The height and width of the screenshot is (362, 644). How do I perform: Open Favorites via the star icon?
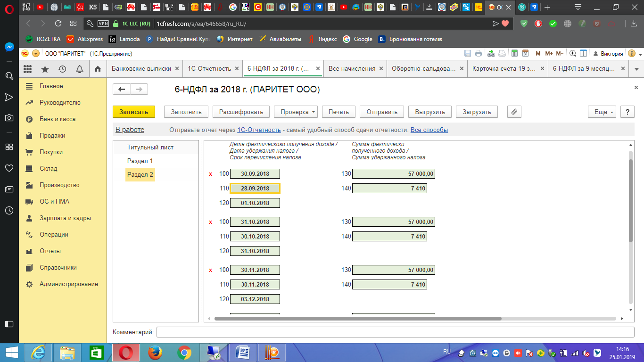(45, 69)
